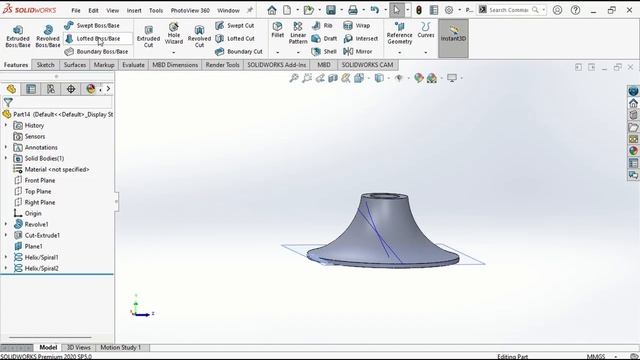This screenshot has height=360, width=640.
Task: Choose the Lofted Cut tool
Action: [235, 38]
